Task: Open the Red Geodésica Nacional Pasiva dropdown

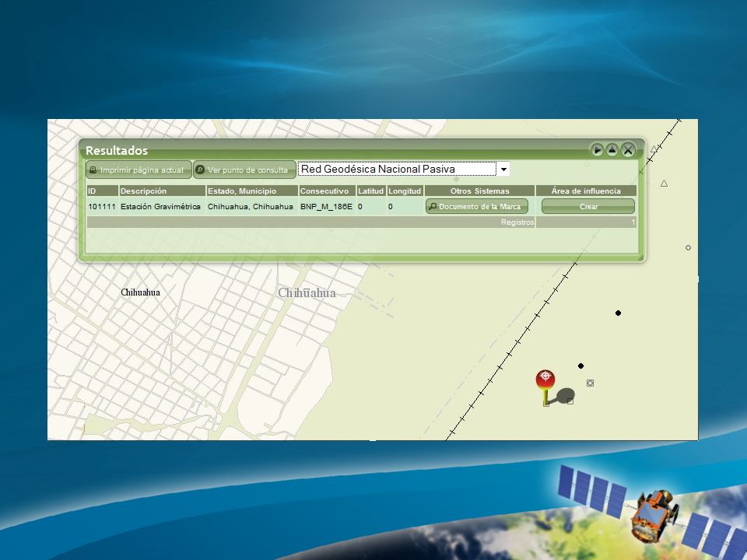Action: click(x=503, y=169)
